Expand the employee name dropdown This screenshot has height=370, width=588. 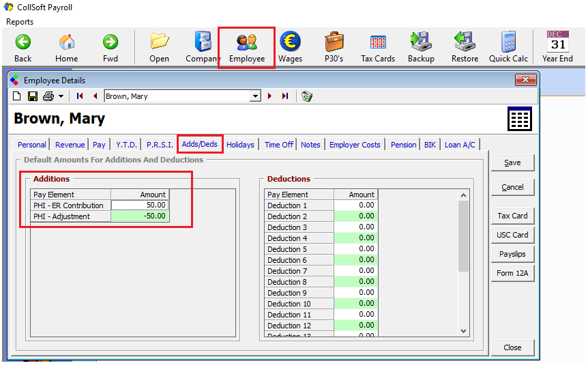tap(256, 96)
